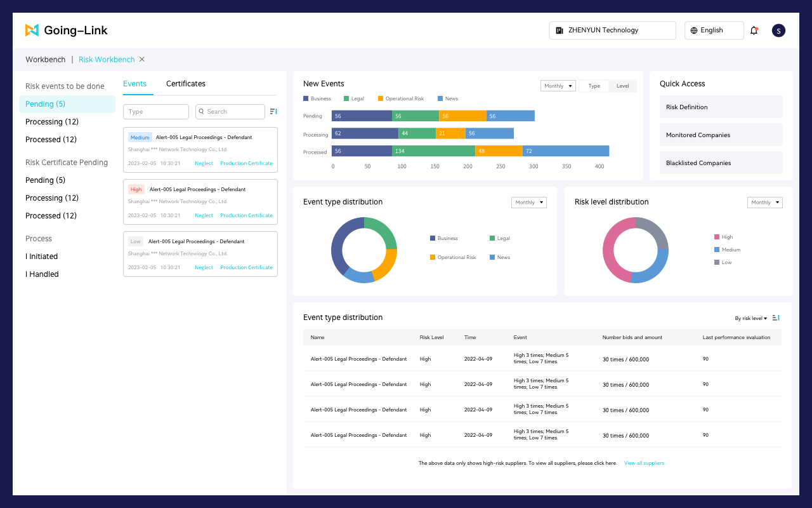The image size is (812, 508).
Task: Click the sort icon beside the Search box
Action: click(x=273, y=112)
